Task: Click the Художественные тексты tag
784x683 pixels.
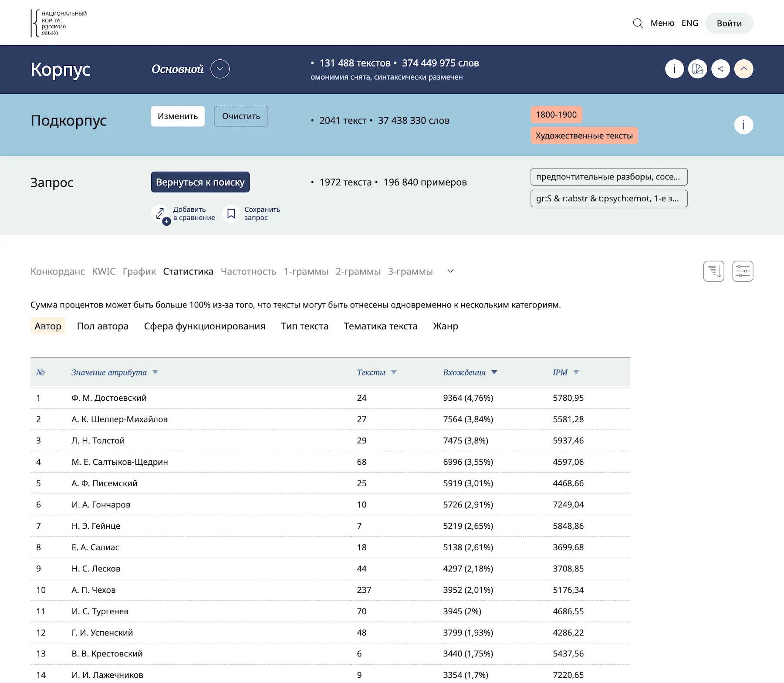Action: coord(584,135)
